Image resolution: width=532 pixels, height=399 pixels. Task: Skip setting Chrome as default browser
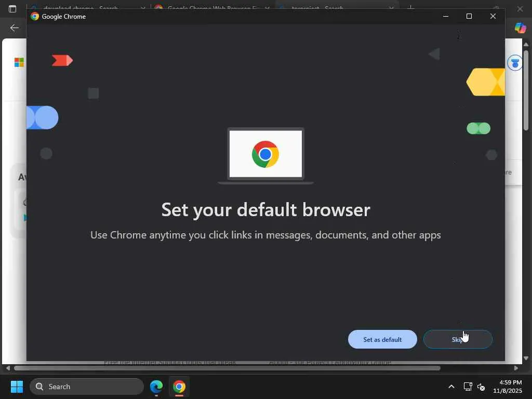[458, 339]
